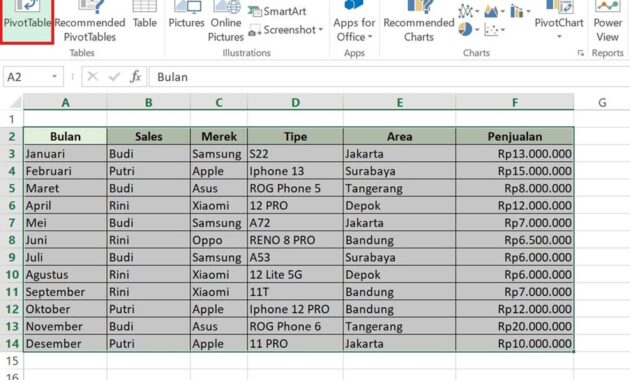Click the Rp13.000.000 cell
The width and height of the screenshot is (630, 380).
tap(515, 154)
